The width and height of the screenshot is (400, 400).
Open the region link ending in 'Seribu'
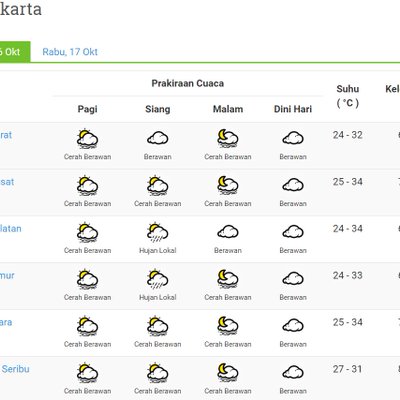[15, 369]
